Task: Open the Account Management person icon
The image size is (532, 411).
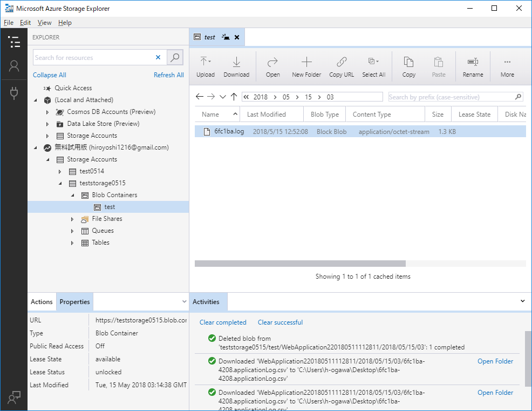Action: pyautogui.click(x=14, y=66)
